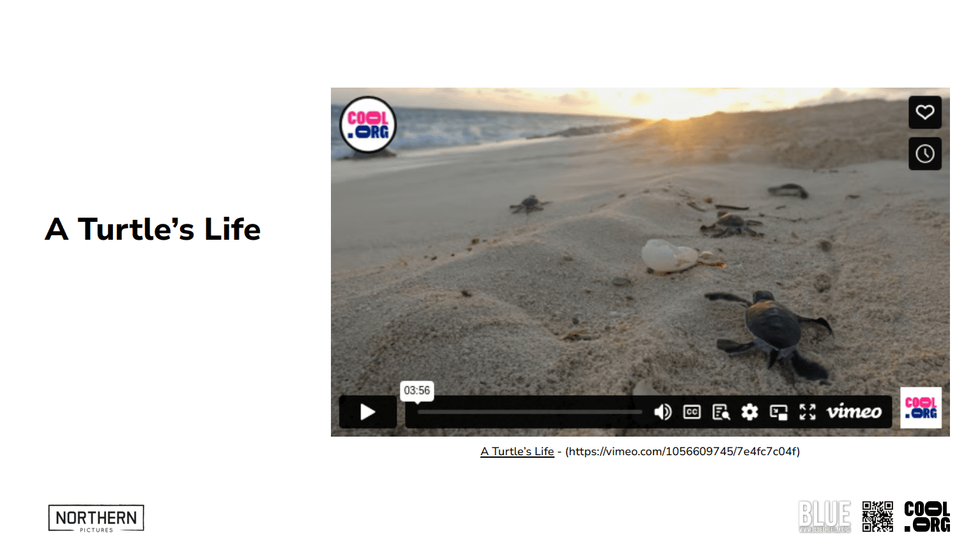This screenshot has width=980, height=553.
Task: Open the video transcript icon
Action: pos(721,412)
